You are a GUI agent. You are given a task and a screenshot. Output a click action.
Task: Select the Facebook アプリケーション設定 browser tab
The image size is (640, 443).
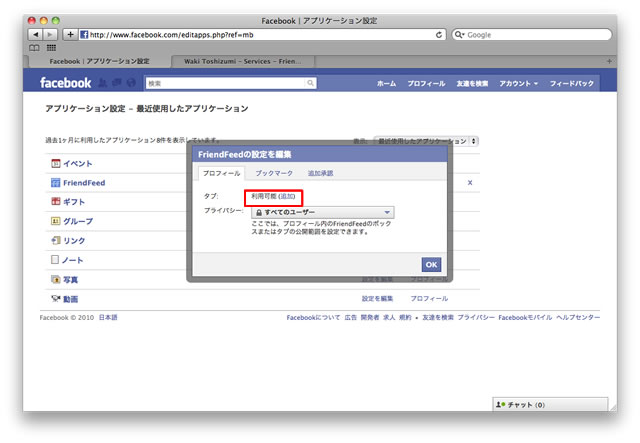coord(99,61)
